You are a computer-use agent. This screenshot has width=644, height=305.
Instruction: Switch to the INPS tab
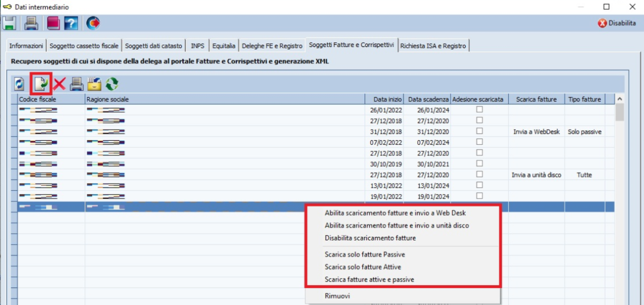point(198,46)
